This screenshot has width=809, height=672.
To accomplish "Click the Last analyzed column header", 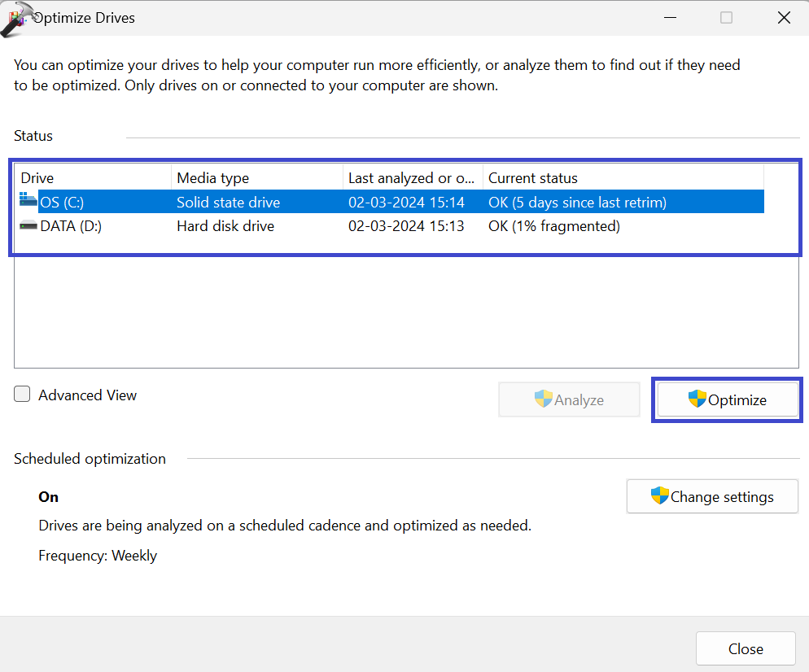I will pyautogui.click(x=412, y=177).
